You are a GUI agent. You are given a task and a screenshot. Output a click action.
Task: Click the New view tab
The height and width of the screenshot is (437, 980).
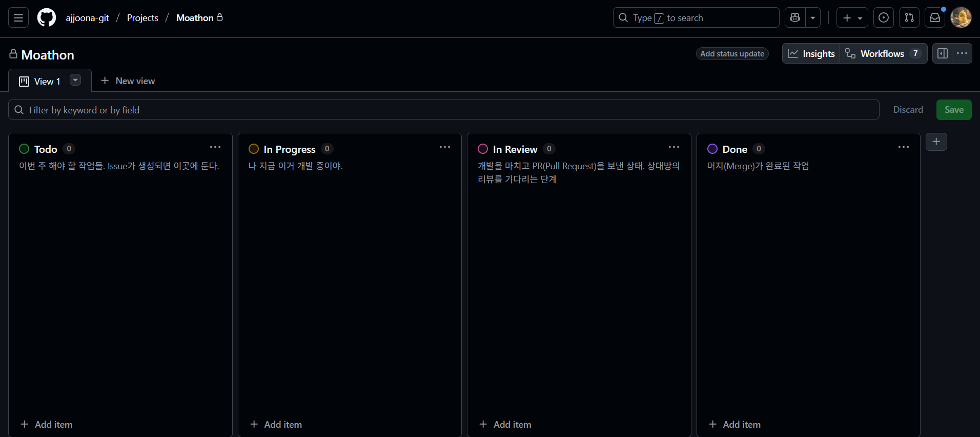coord(128,81)
